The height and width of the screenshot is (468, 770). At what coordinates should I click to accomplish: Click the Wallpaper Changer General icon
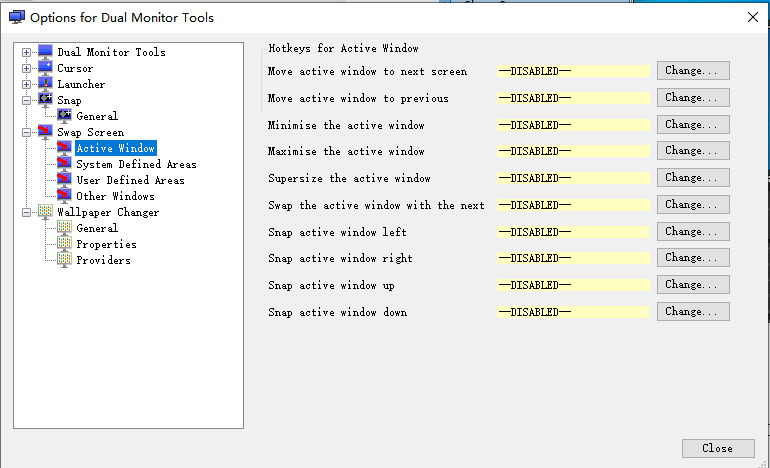[64, 228]
